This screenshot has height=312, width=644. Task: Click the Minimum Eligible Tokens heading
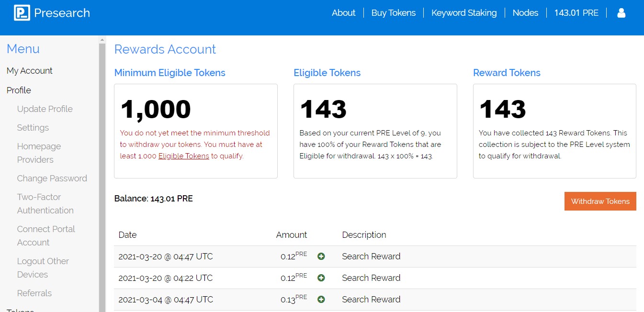point(170,73)
